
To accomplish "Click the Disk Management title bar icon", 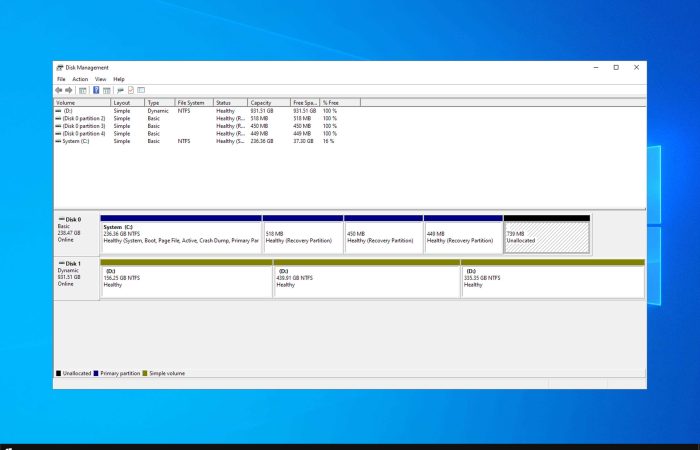I will 60,68.
